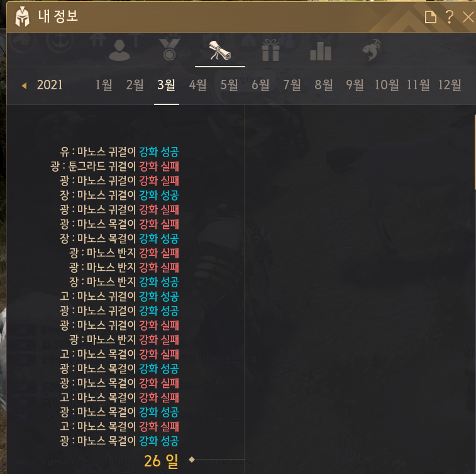Open the question mark help icon
The image size is (476, 474).
click(x=450, y=17)
